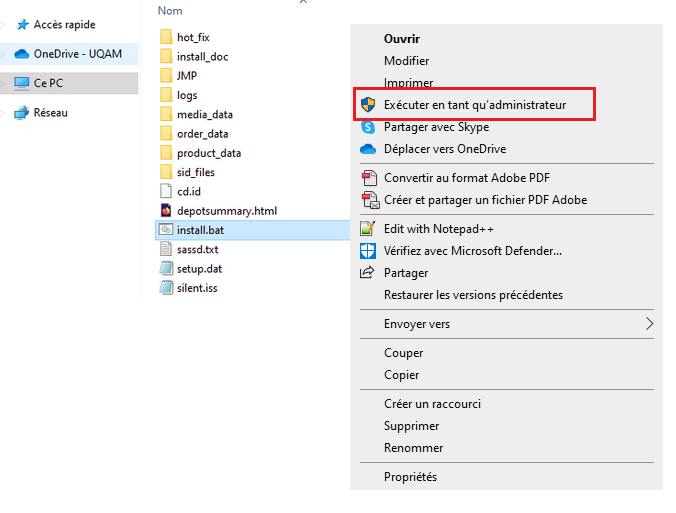Select Propriétés from the context menu

click(410, 477)
